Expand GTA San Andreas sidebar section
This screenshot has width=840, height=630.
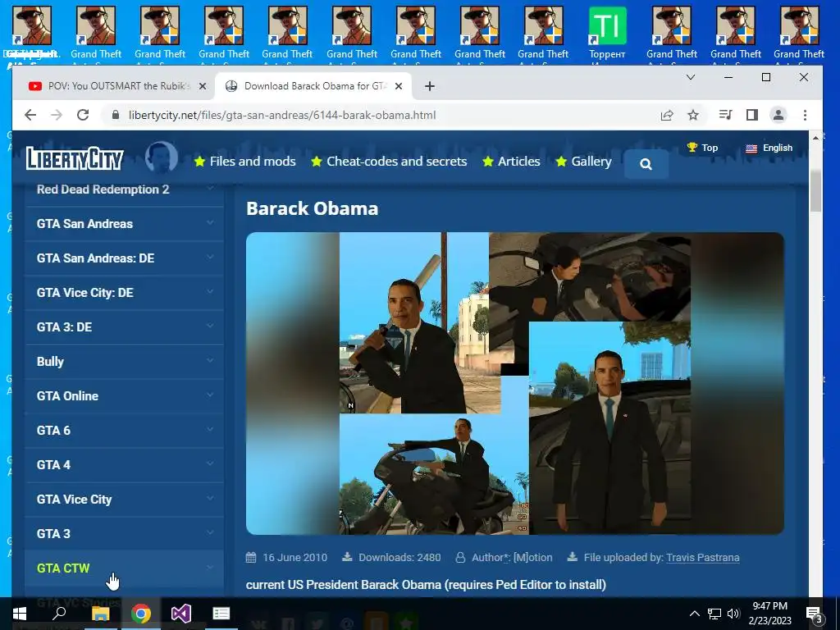[x=125, y=224]
